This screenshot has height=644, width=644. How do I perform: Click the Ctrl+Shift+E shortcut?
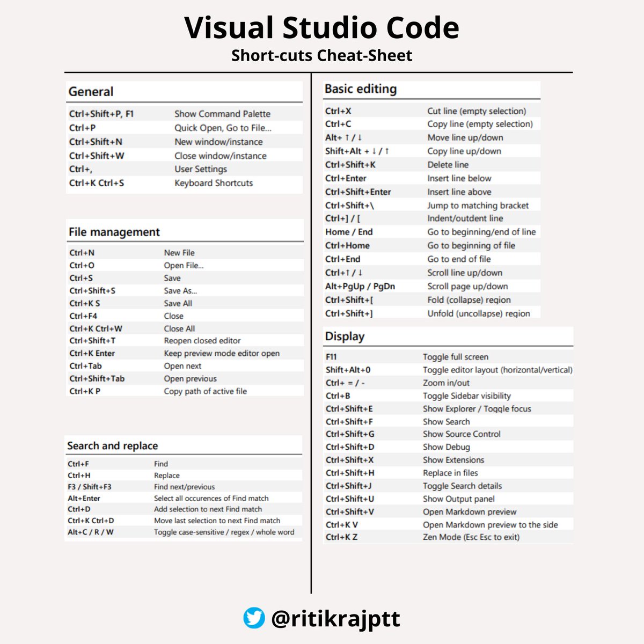tap(349, 408)
